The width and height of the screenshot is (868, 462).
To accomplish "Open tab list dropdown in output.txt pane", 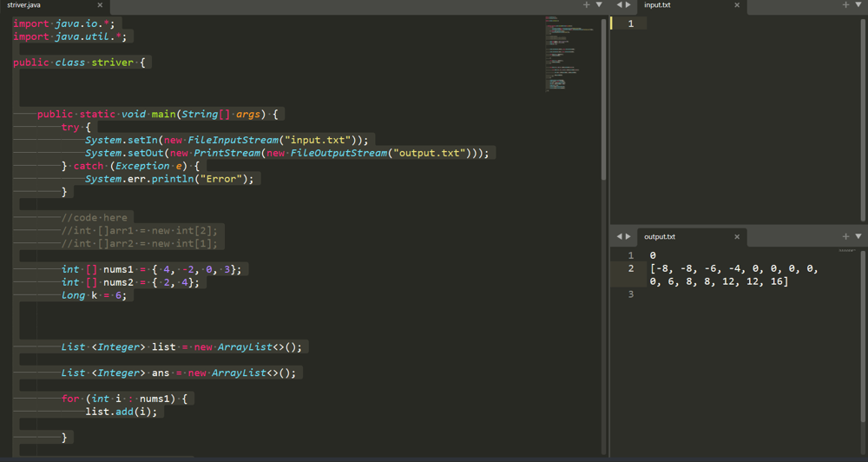I will (x=858, y=236).
